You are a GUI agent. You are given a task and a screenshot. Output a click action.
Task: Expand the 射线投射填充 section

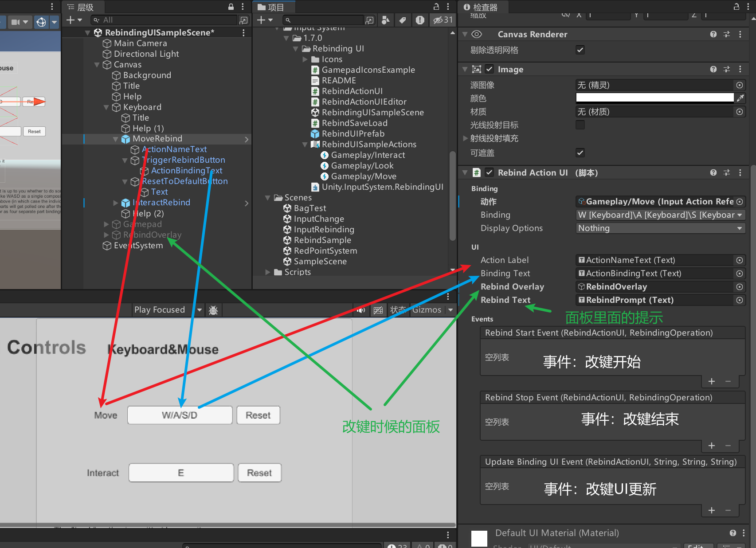tap(465, 138)
